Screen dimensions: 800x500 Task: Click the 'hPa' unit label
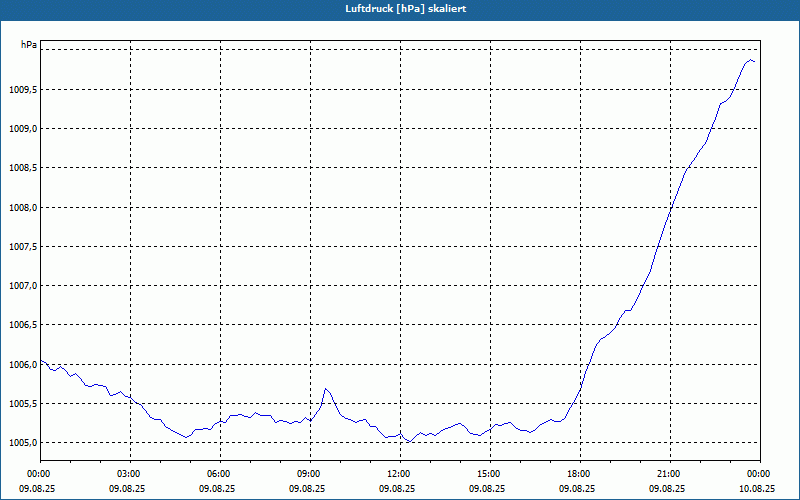(x=29, y=45)
